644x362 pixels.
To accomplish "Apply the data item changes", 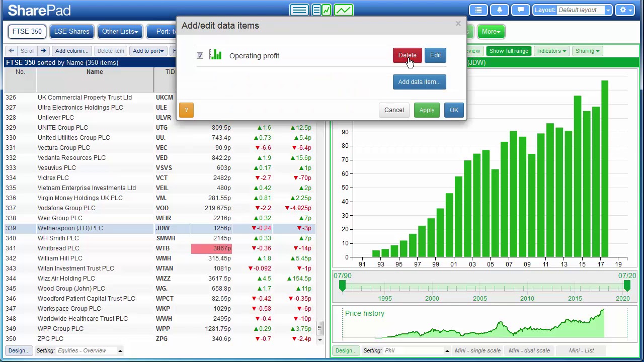I will 427,110.
